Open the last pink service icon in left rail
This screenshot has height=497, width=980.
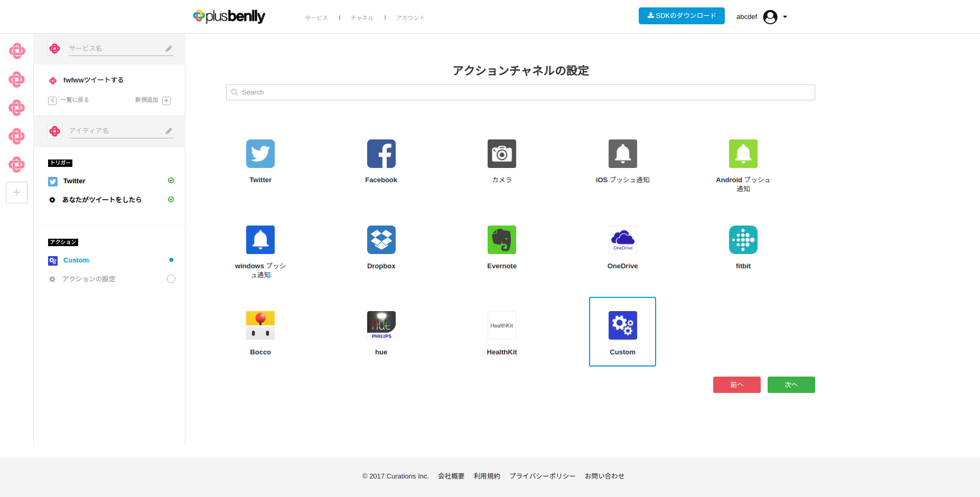click(x=16, y=164)
